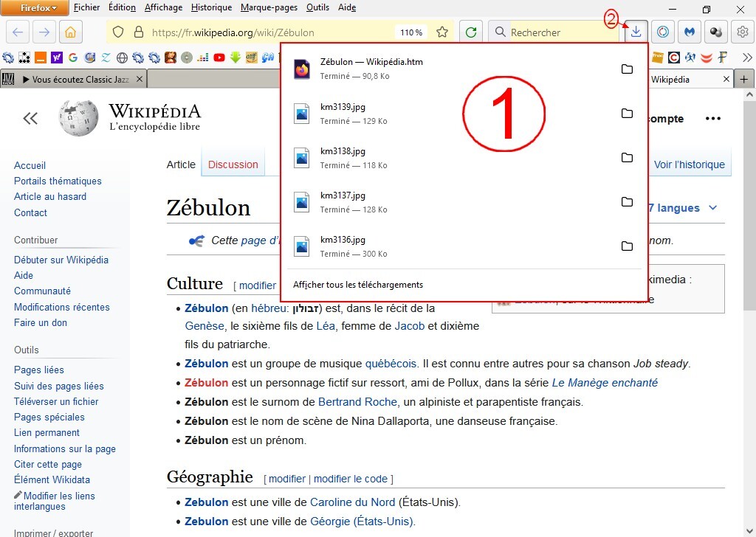Open the settings gear toolbar button
The width and height of the screenshot is (756, 537).
743,32
